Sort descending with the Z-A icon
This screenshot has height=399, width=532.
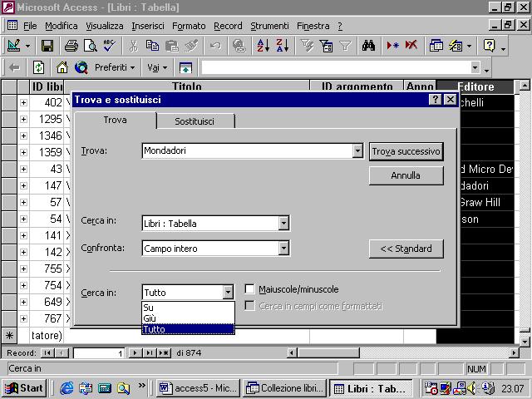(x=283, y=46)
